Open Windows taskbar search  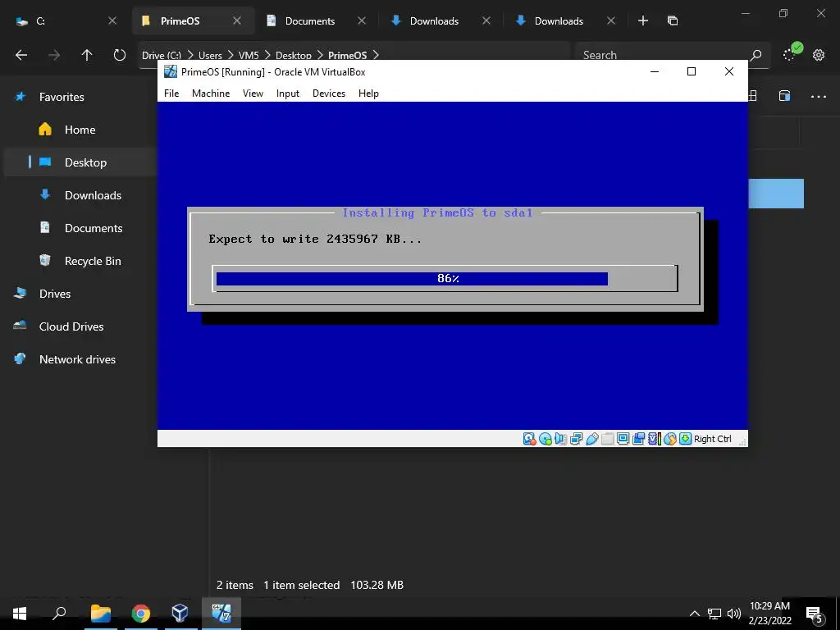(x=59, y=613)
